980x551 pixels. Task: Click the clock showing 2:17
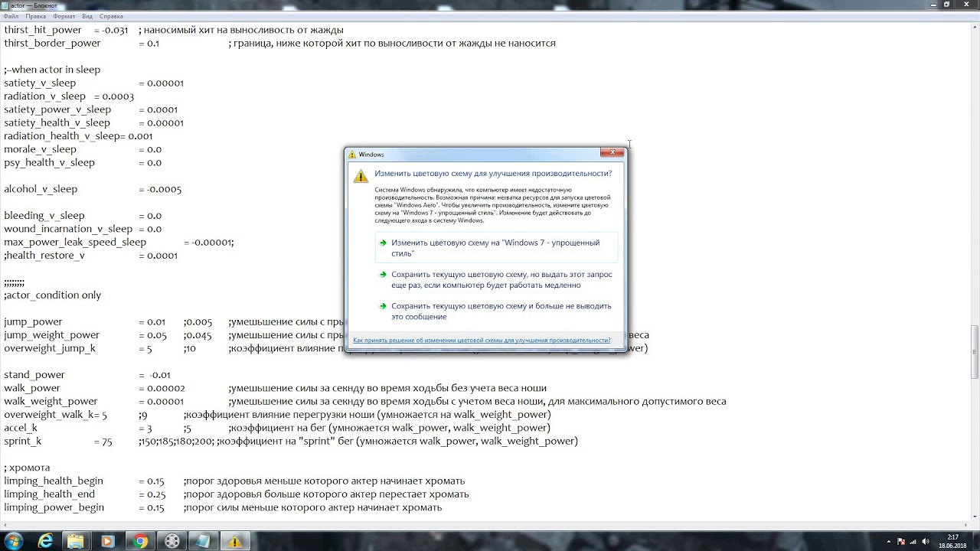(x=952, y=541)
